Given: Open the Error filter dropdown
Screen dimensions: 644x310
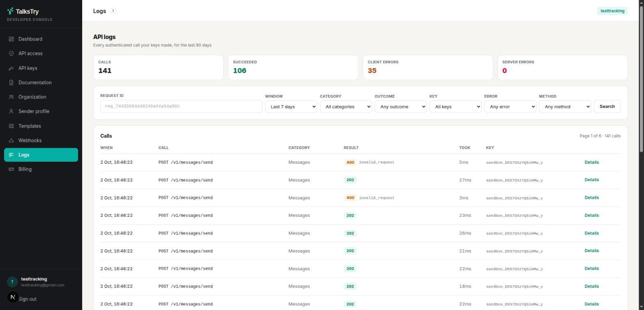Looking at the screenshot, I should click(x=510, y=106).
